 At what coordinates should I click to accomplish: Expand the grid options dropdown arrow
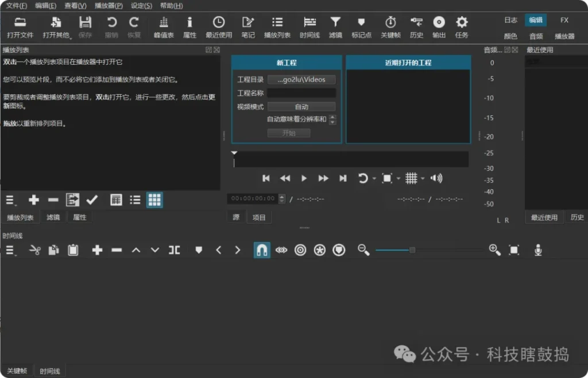423,179
